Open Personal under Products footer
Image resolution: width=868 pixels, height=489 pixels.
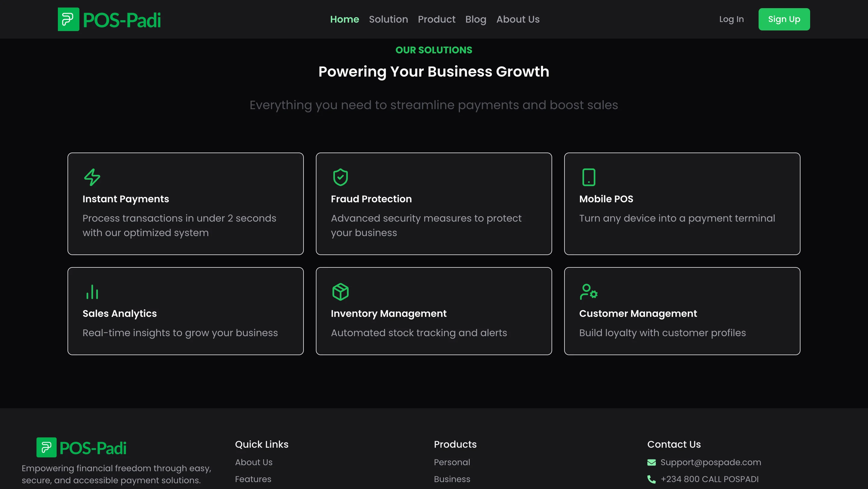(x=451, y=462)
